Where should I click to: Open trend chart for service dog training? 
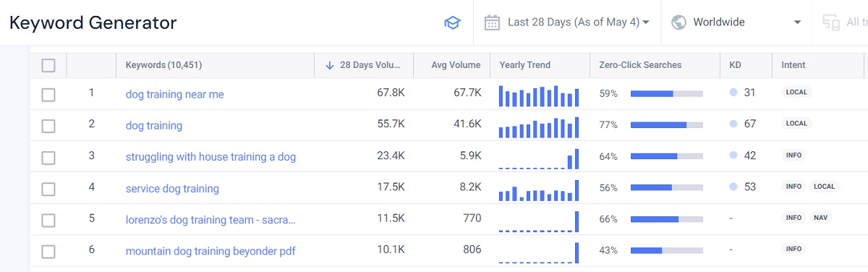tap(539, 190)
